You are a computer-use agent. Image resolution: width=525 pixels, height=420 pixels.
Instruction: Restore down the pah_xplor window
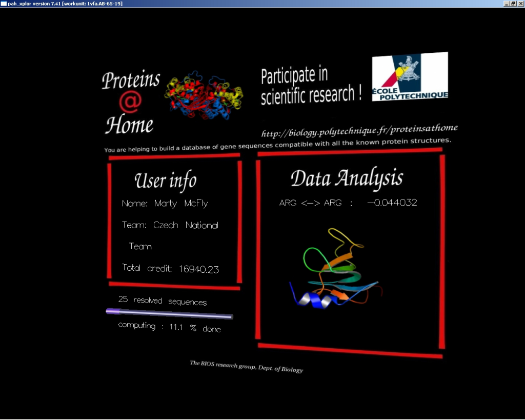click(513, 3)
